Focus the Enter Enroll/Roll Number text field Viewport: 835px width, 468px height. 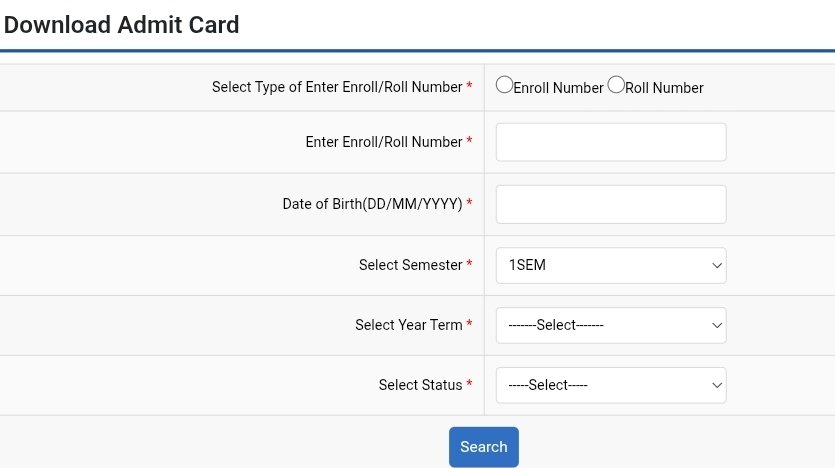click(610, 142)
